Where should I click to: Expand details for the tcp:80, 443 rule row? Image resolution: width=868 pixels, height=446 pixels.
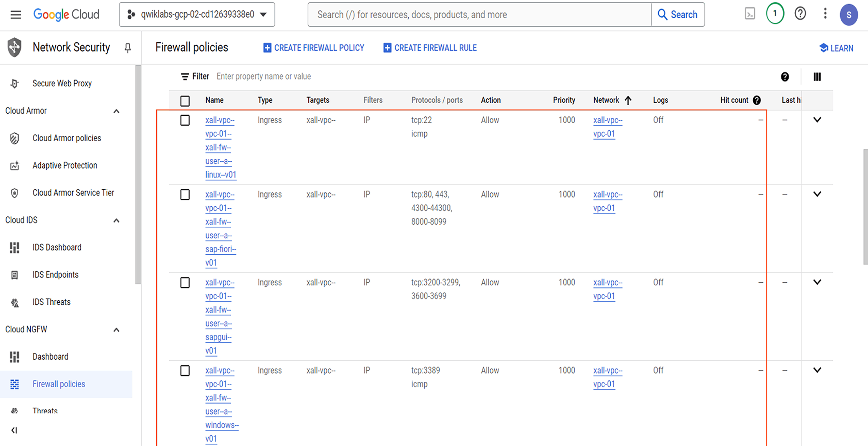[817, 194]
